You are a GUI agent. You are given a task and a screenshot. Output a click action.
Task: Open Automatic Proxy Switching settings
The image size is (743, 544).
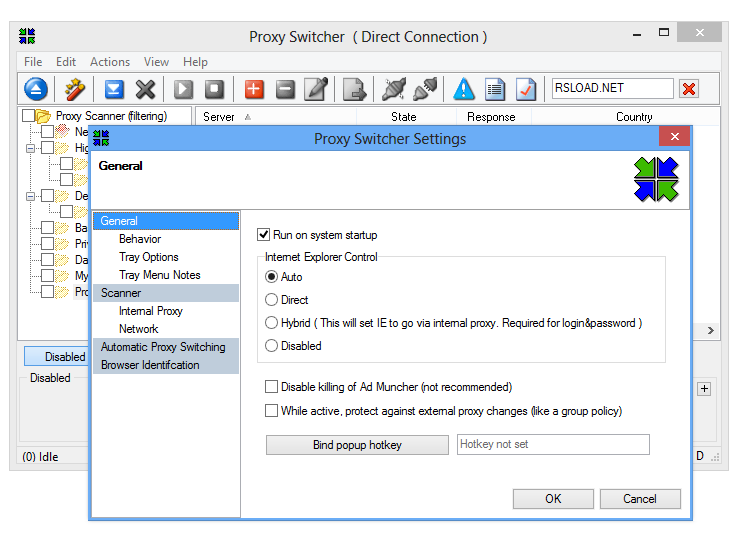point(166,347)
